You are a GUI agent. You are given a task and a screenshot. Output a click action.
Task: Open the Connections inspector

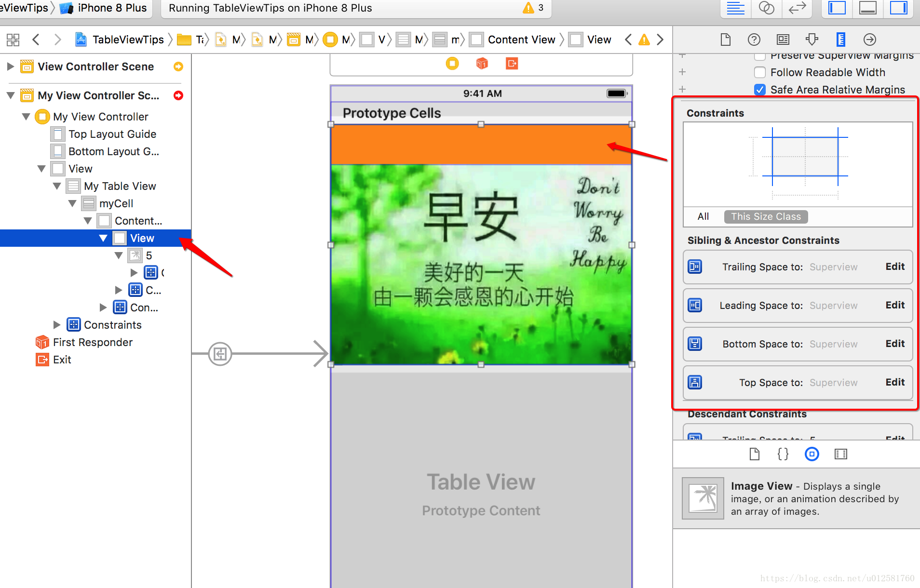point(870,40)
